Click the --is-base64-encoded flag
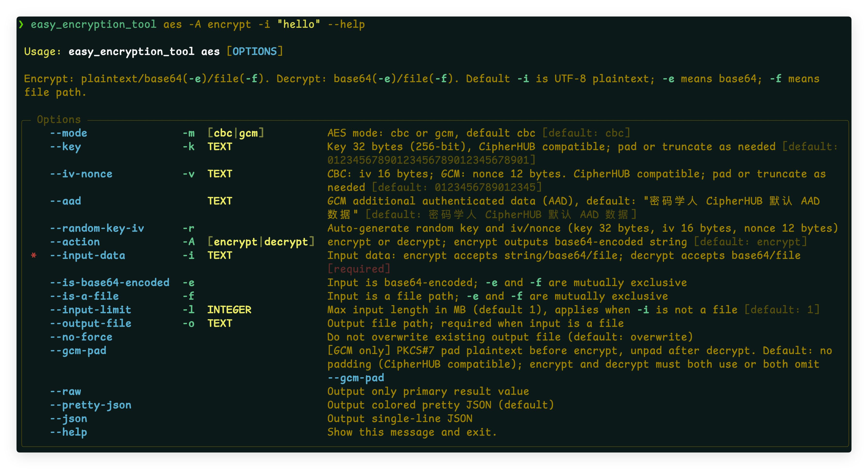Image resolution: width=868 pixels, height=469 pixels. [110, 283]
